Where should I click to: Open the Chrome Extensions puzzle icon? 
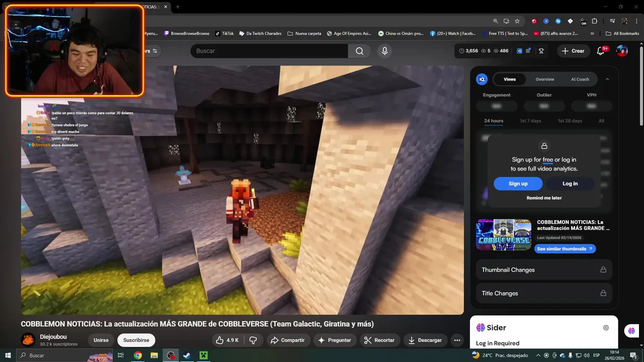[x=595, y=21]
